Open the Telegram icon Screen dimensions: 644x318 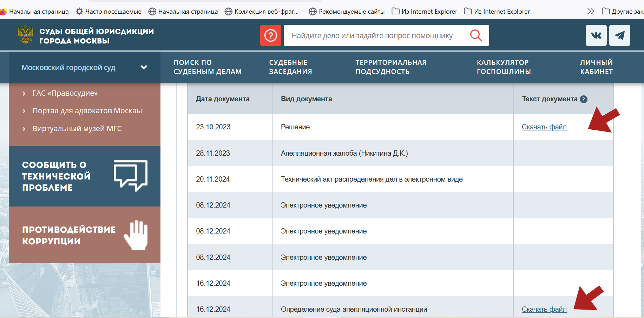(x=620, y=35)
